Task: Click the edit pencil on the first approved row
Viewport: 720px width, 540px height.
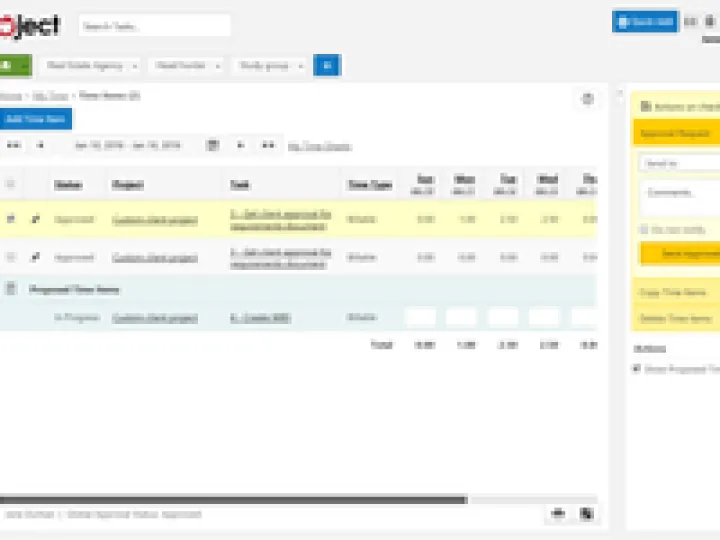Action: point(36,219)
